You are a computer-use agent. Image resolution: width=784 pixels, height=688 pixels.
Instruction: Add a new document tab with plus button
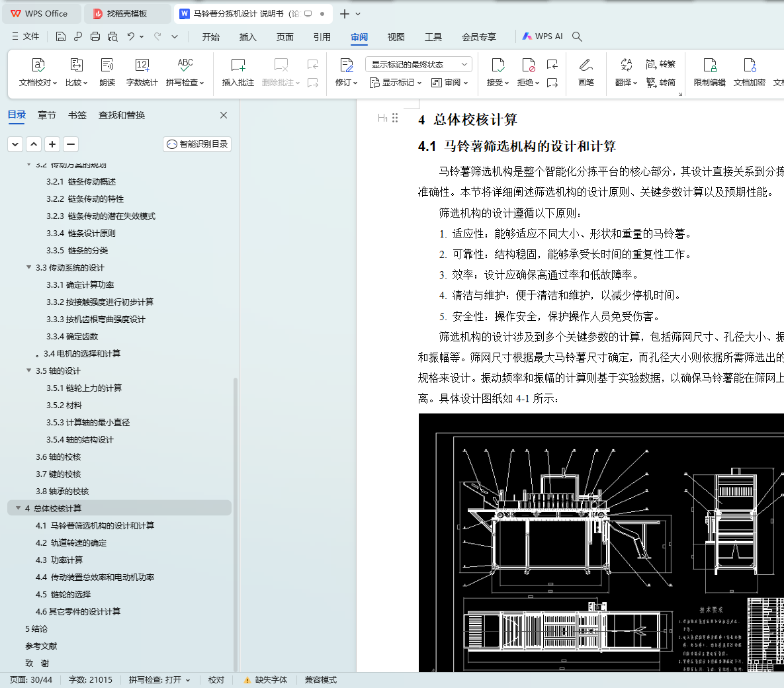coord(345,14)
